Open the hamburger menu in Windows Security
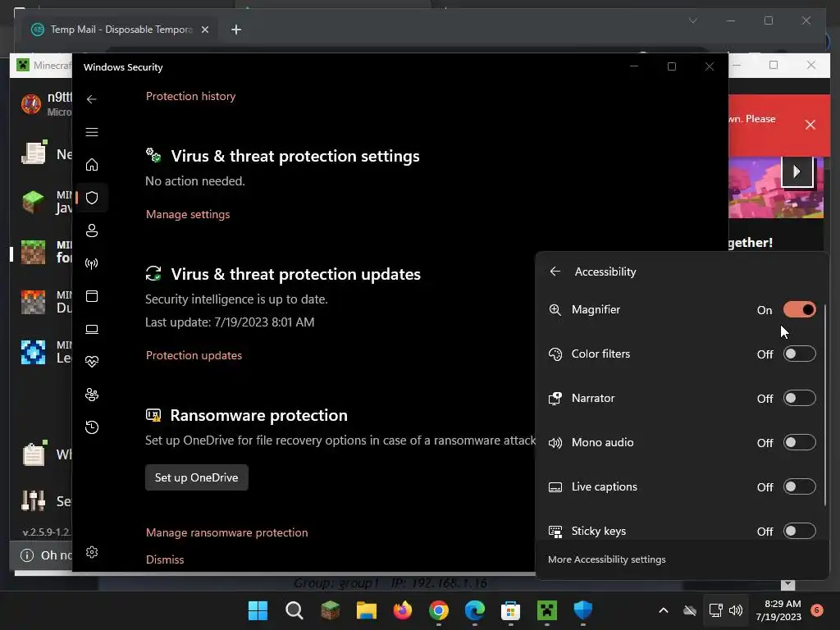Screen dimensions: 840x630 click(92, 132)
